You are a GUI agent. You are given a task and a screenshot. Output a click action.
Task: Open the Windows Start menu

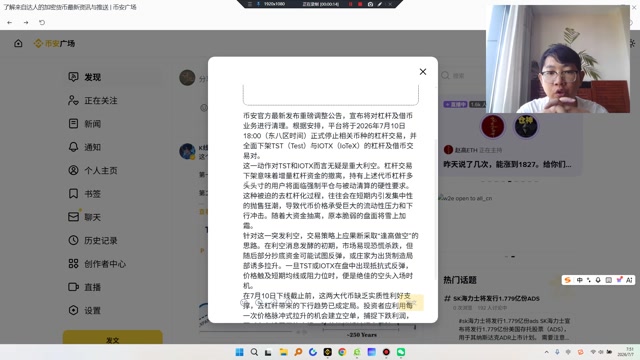240,352
